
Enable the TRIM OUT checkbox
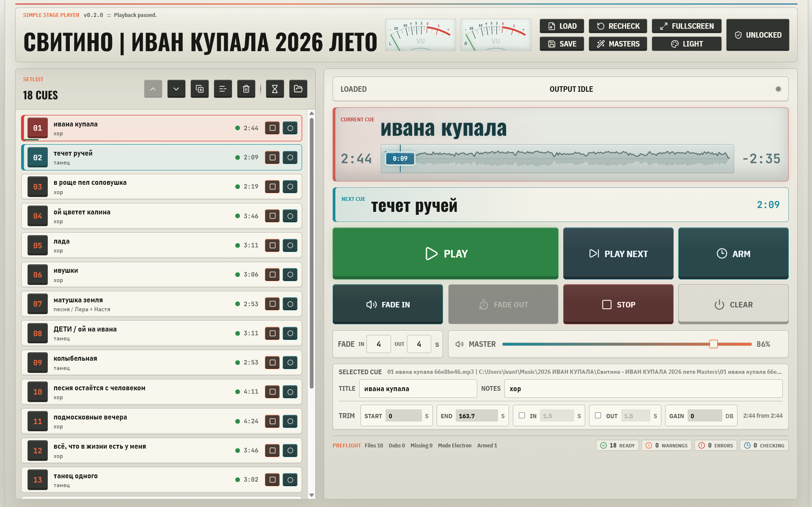[598, 415]
